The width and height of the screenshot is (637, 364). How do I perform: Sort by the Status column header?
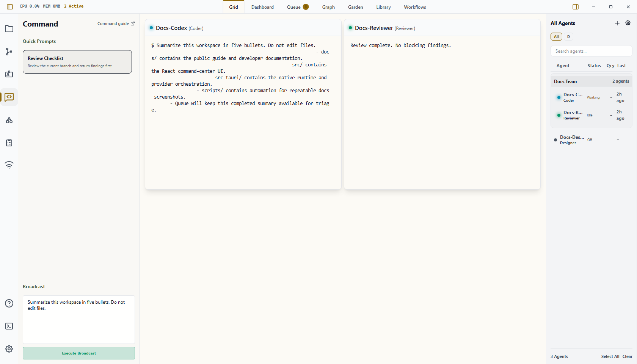pyautogui.click(x=594, y=66)
